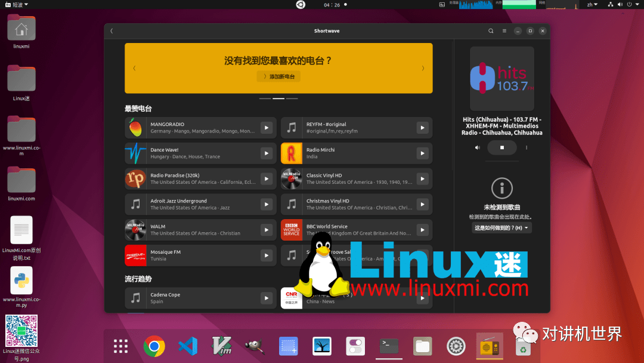
Task: Select the CNR China News station logo
Action: click(x=292, y=298)
